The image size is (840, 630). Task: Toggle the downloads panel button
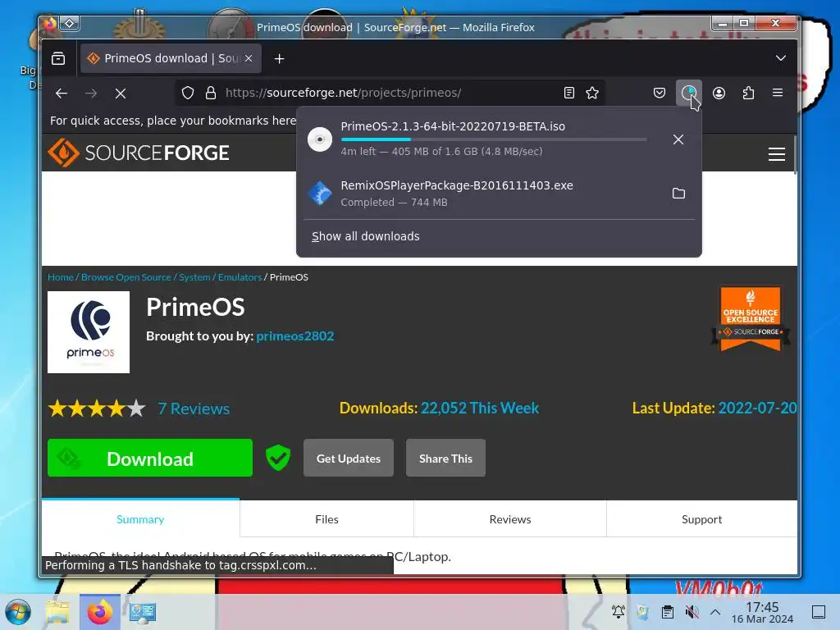[x=689, y=94]
